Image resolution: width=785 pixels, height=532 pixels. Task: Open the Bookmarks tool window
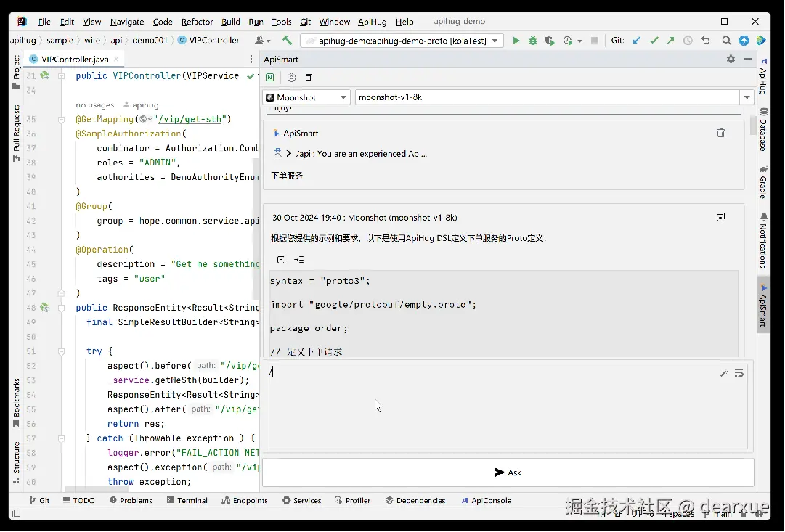16,403
